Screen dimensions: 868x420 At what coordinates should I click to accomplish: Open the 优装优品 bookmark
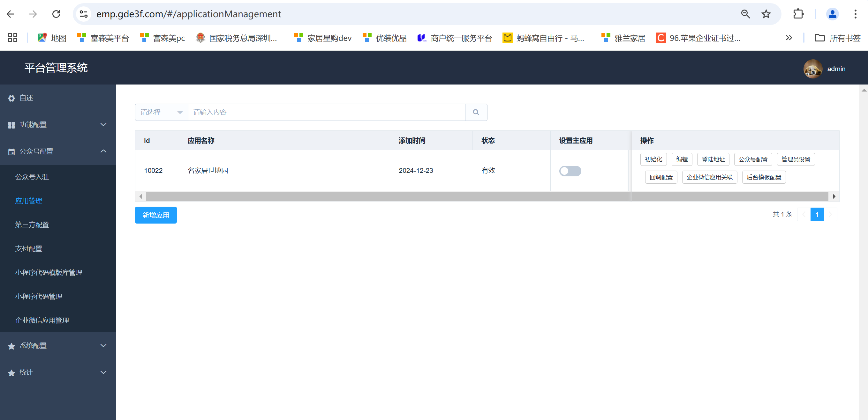pyautogui.click(x=384, y=38)
